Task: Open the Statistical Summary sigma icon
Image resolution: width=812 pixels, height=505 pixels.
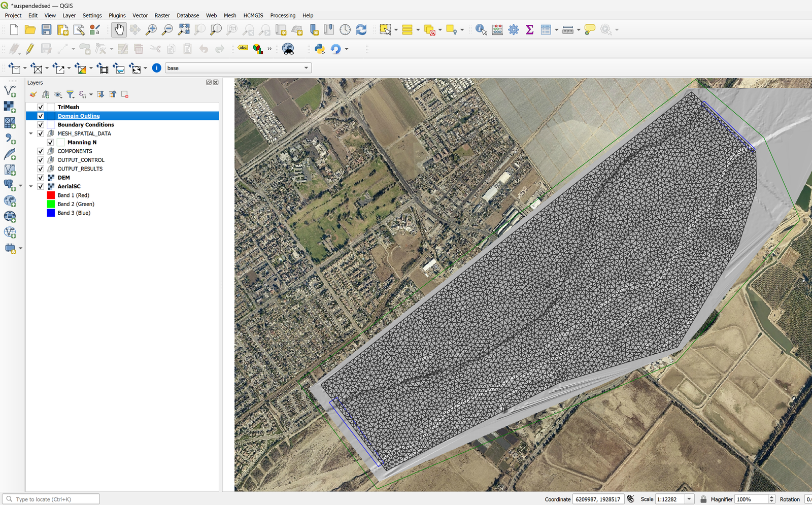Action: coord(530,30)
